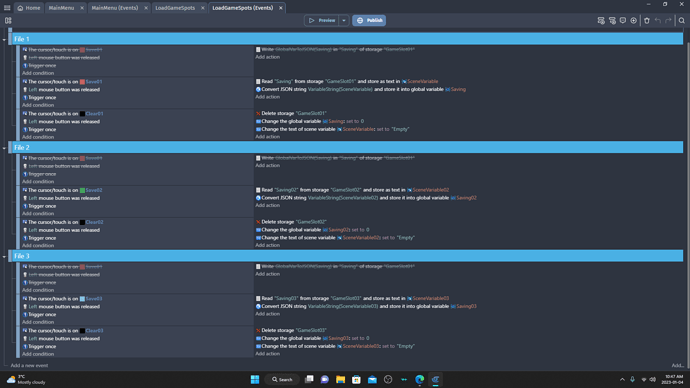
Task: Click the taskbar Search box
Action: coord(282,379)
